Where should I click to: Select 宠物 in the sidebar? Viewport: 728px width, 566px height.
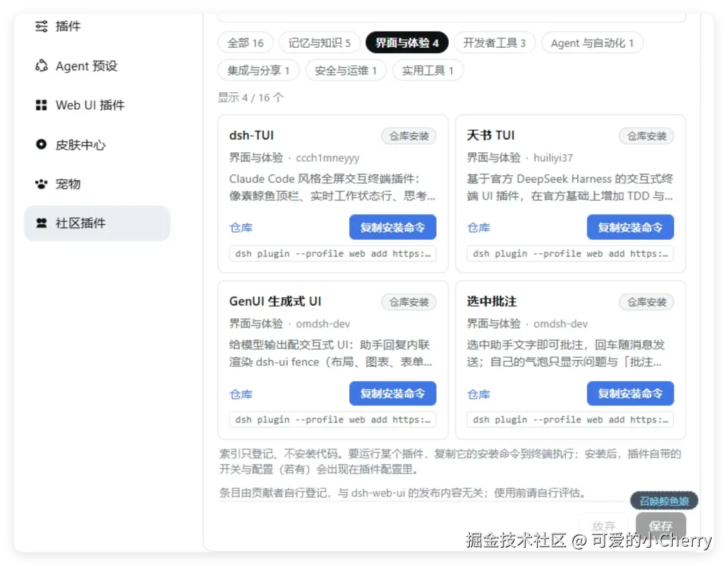tap(97, 184)
